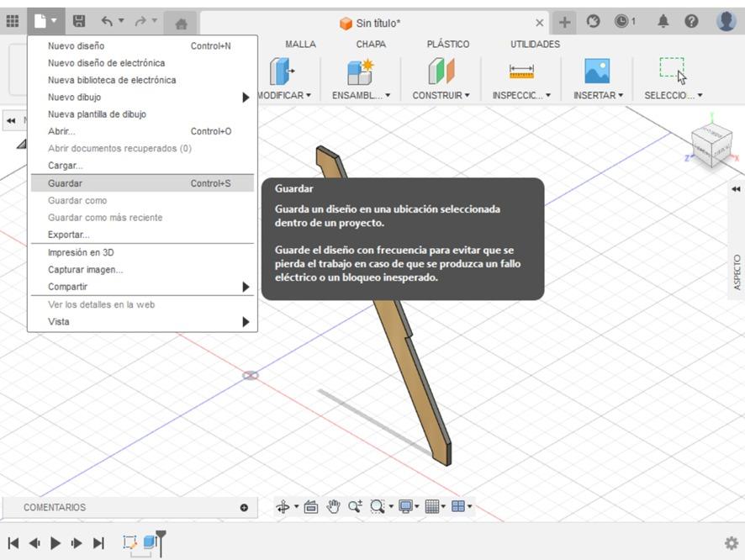The width and height of the screenshot is (745, 560).
Task: Open the display settings monitor icon
Action: click(x=405, y=506)
